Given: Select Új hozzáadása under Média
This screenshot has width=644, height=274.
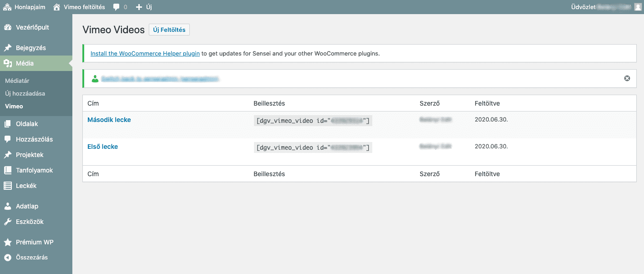Looking at the screenshot, I should click(x=25, y=93).
